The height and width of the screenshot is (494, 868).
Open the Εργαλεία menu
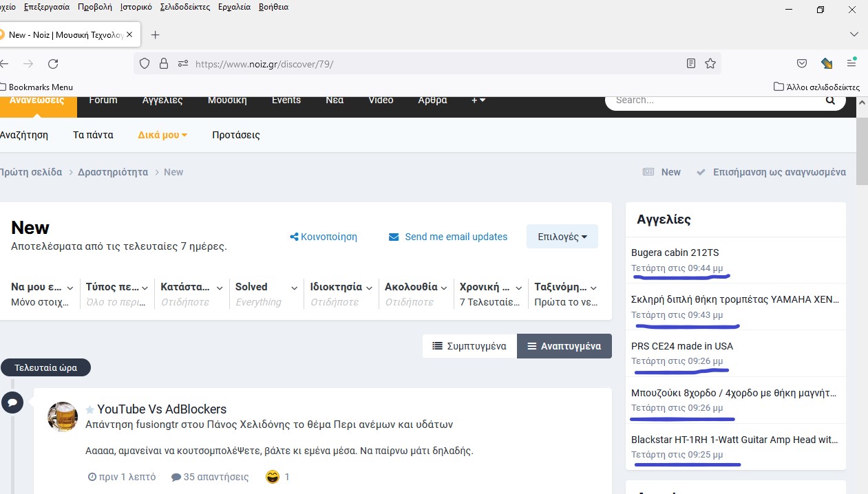235,7
